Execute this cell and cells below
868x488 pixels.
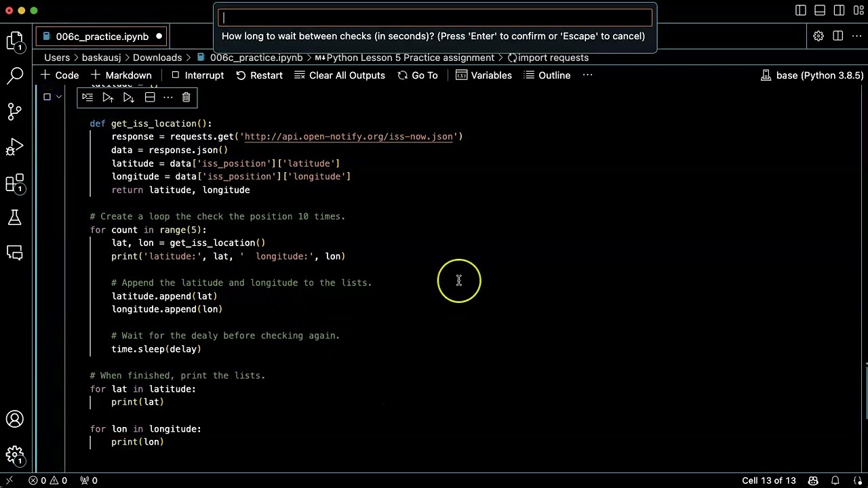pos(128,98)
